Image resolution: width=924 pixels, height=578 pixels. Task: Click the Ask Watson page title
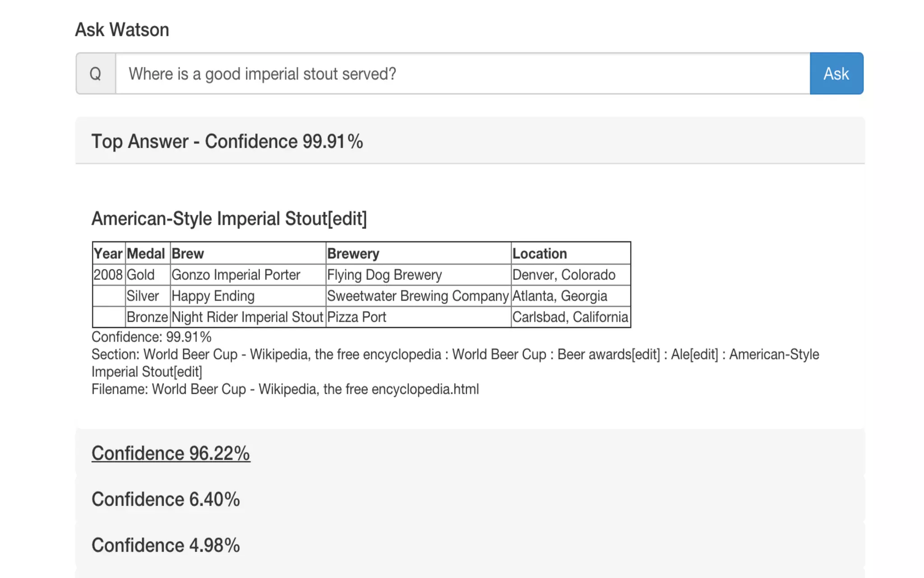point(122,30)
